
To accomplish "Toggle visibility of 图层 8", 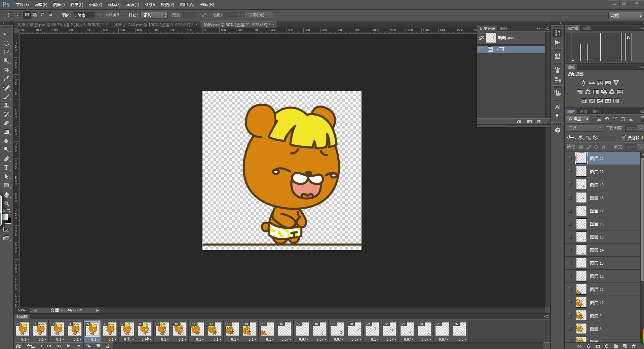I will (x=570, y=329).
